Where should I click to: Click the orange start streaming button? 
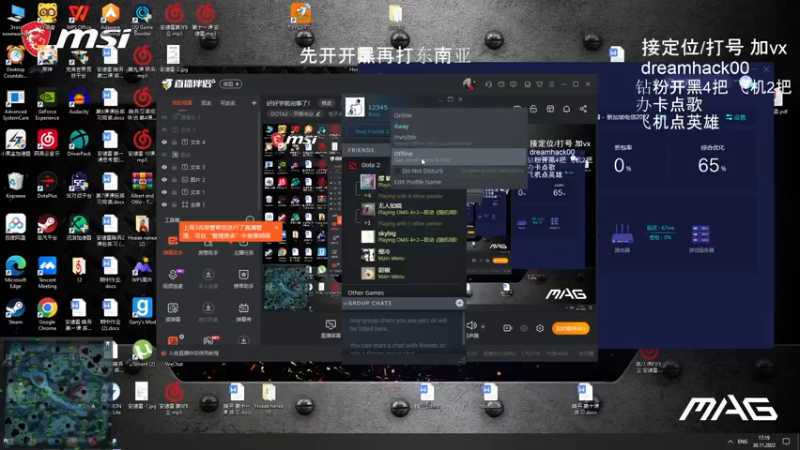[570, 328]
